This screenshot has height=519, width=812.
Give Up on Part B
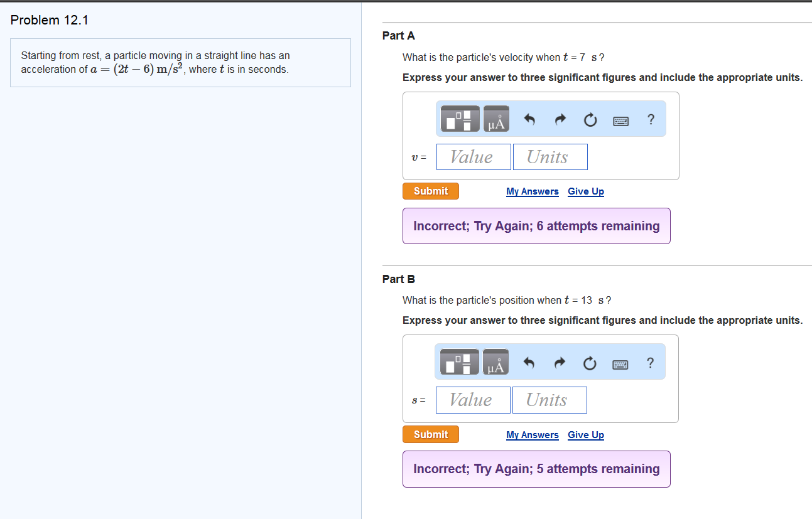pos(585,434)
